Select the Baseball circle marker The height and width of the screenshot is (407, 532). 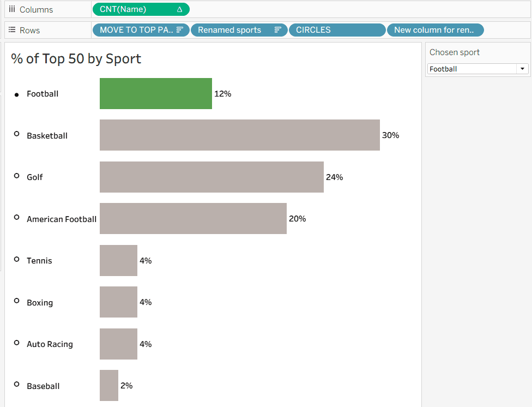click(17, 385)
